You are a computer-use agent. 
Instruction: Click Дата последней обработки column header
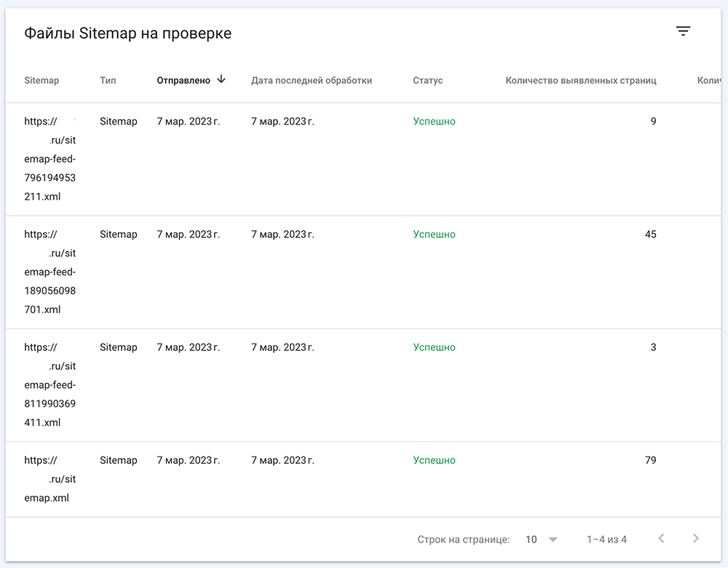coord(312,80)
